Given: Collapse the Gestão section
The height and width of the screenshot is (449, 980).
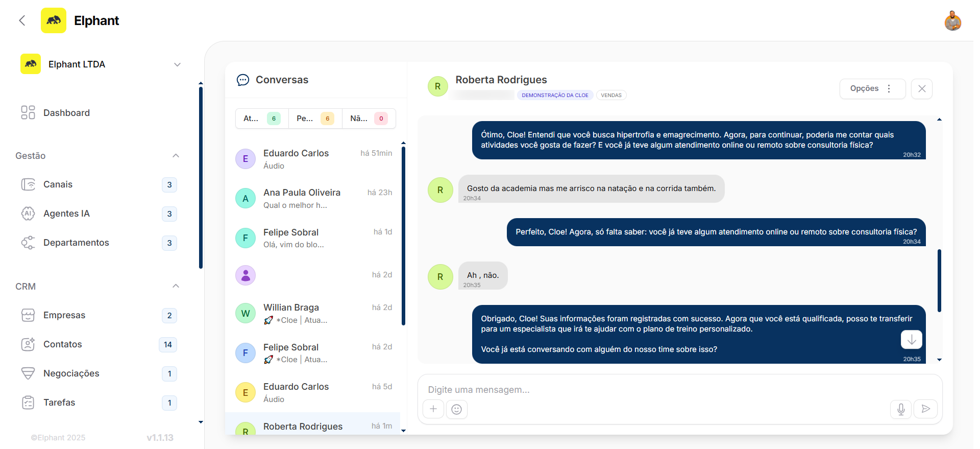Looking at the screenshot, I should pyautogui.click(x=176, y=155).
